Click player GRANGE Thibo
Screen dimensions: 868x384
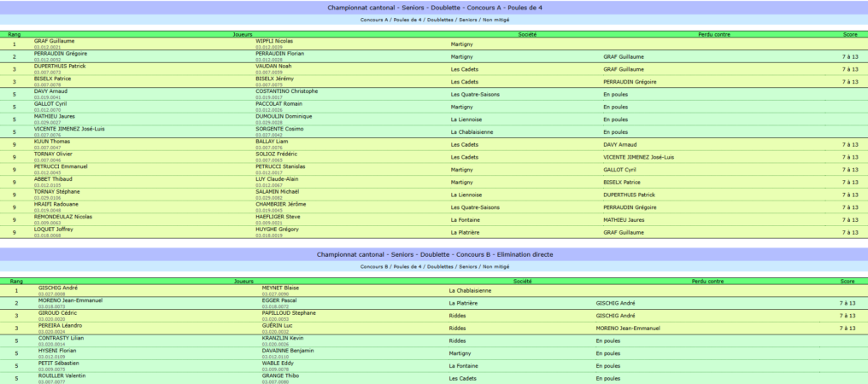pyautogui.click(x=281, y=375)
